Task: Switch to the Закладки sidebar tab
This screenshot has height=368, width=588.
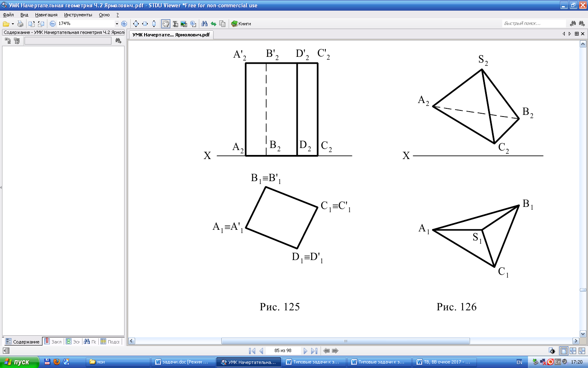Action: [x=53, y=341]
